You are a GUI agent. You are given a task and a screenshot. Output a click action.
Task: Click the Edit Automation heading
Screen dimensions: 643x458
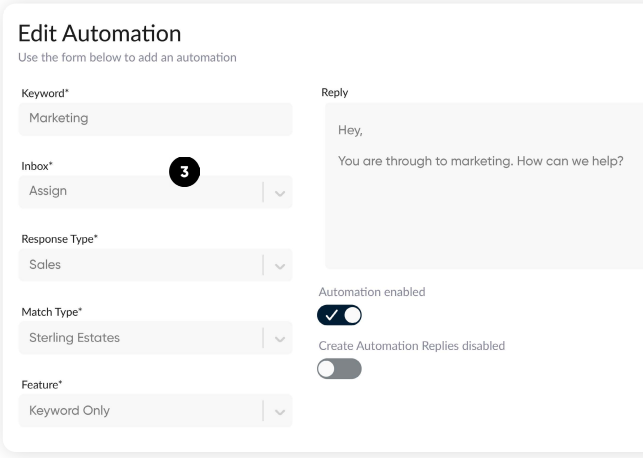coord(99,35)
